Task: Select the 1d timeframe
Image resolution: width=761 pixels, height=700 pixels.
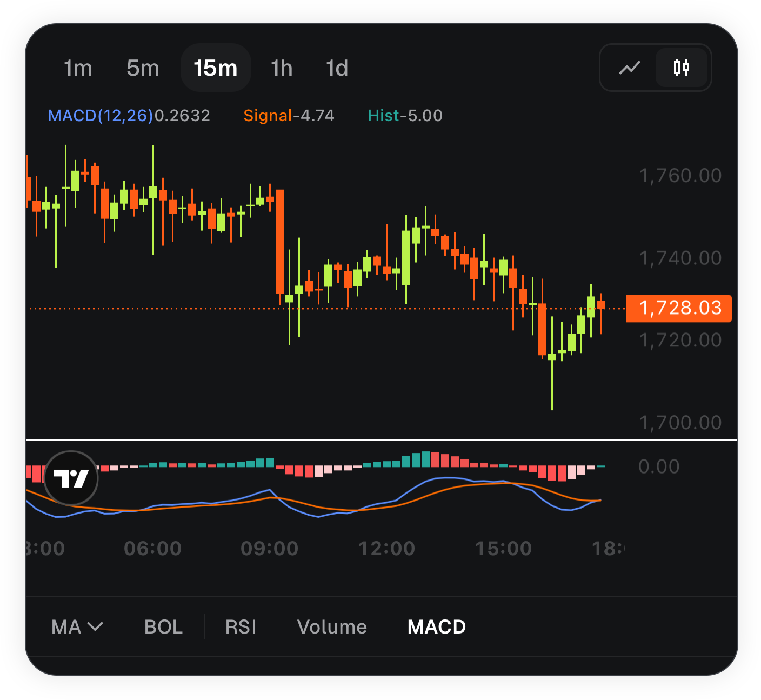Action: [x=337, y=68]
